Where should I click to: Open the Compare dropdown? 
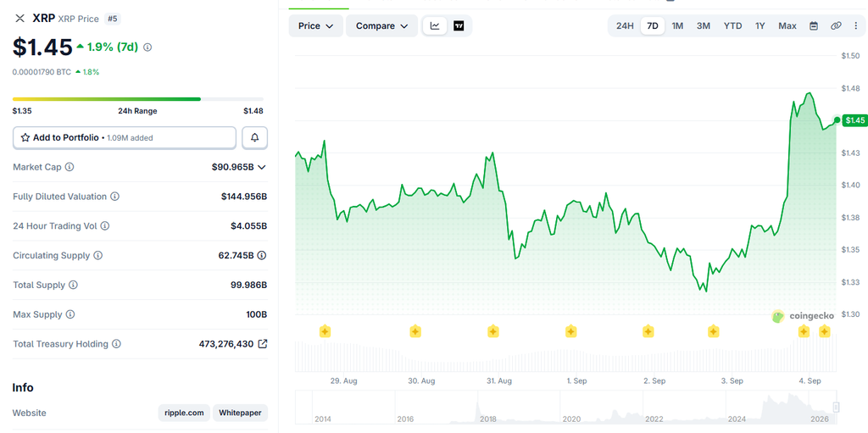(382, 26)
